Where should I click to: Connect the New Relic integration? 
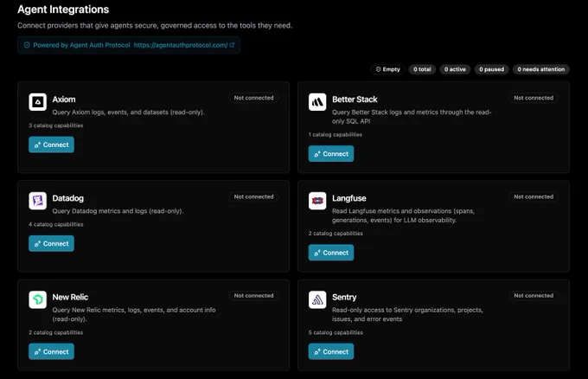tap(51, 351)
